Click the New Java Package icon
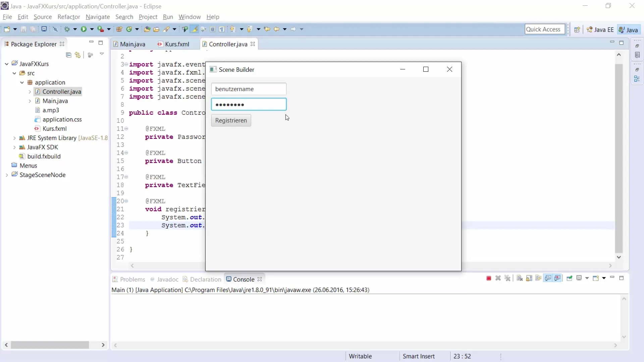This screenshot has width=644, height=362. click(x=119, y=29)
